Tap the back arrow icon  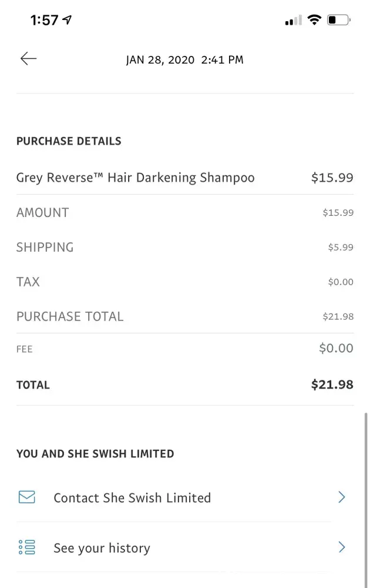pos(28,58)
